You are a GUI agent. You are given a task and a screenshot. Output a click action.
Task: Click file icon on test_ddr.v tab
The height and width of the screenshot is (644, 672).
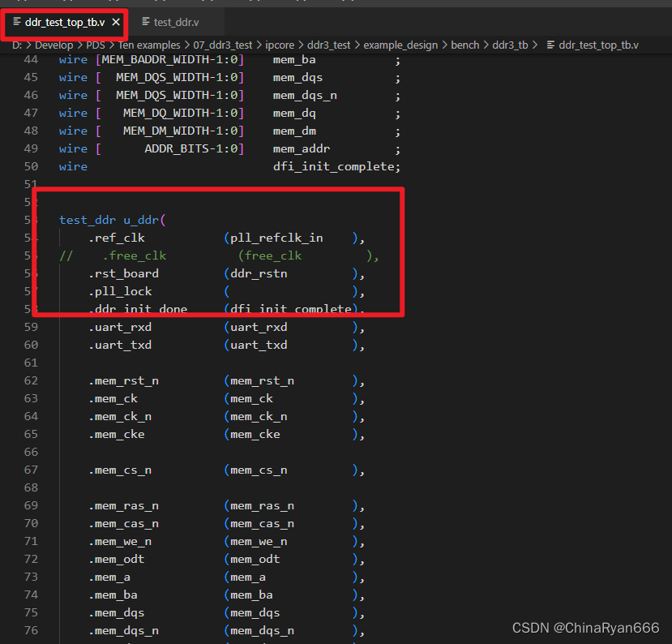click(x=146, y=21)
